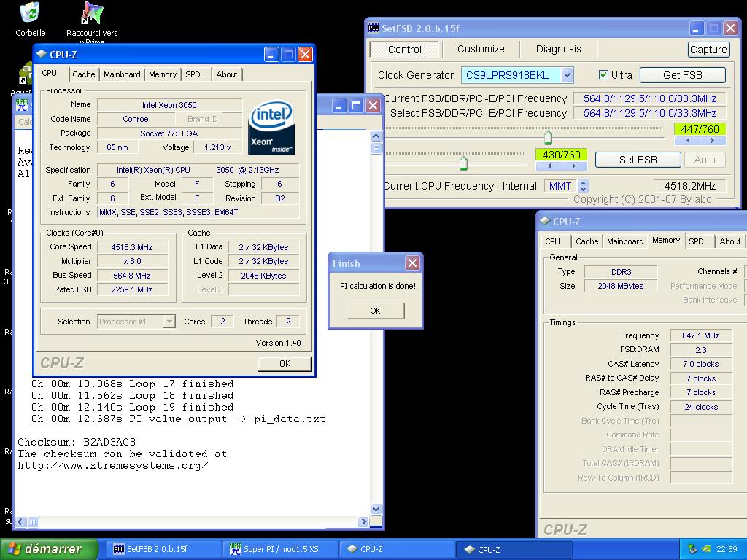Open CPU tab in second CPU-Z window
Viewport: 747px width, 560px height.
[553, 241]
